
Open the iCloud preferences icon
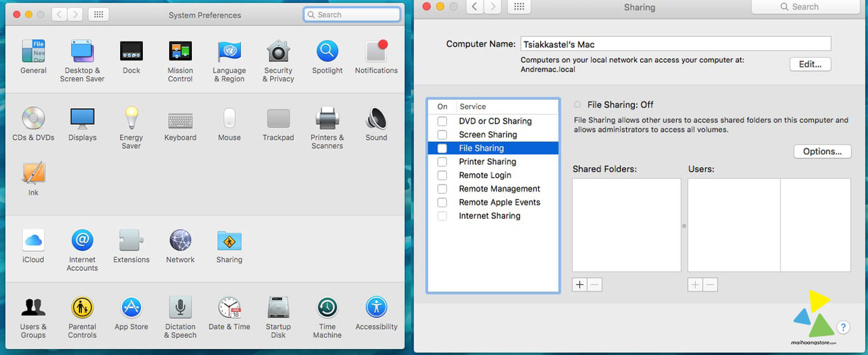click(33, 241)
